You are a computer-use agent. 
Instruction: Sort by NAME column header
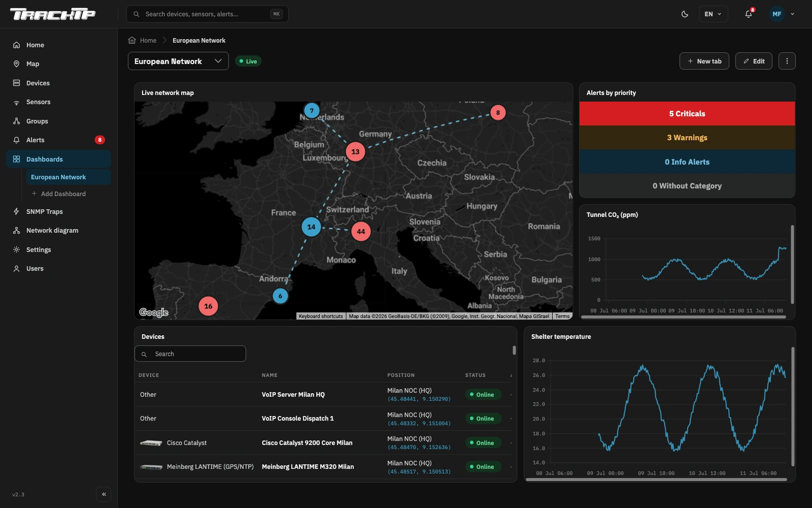click(x=269, y=375)
